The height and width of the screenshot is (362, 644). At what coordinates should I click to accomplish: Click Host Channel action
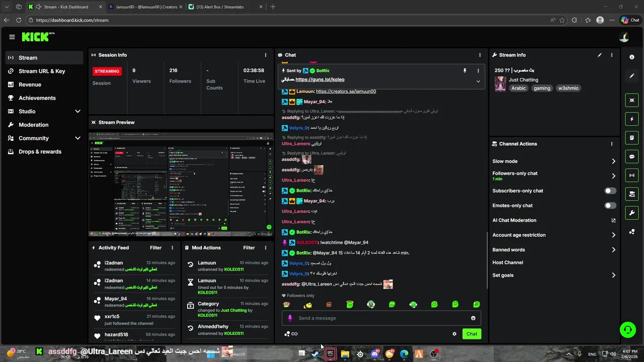pyautogui.click(x=508, y=262)
